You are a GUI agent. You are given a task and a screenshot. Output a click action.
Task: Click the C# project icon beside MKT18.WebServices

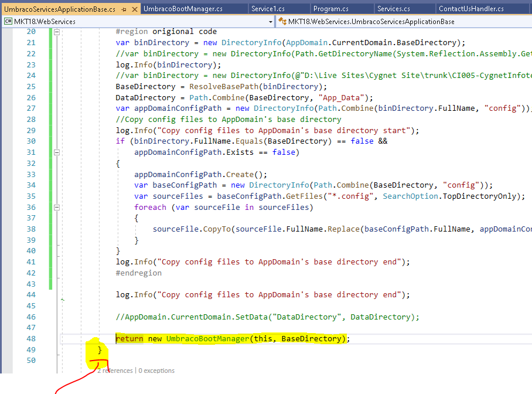coord(9,21)
